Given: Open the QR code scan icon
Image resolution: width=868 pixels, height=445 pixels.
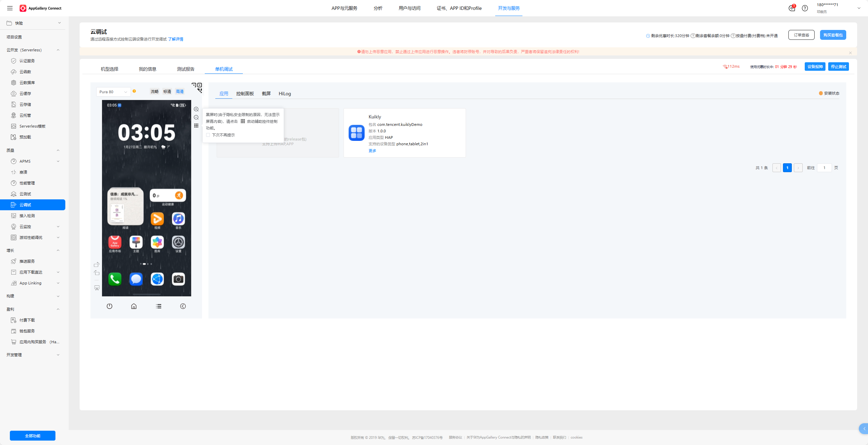Looking at the screenshot, I should (x=197, y=87).
